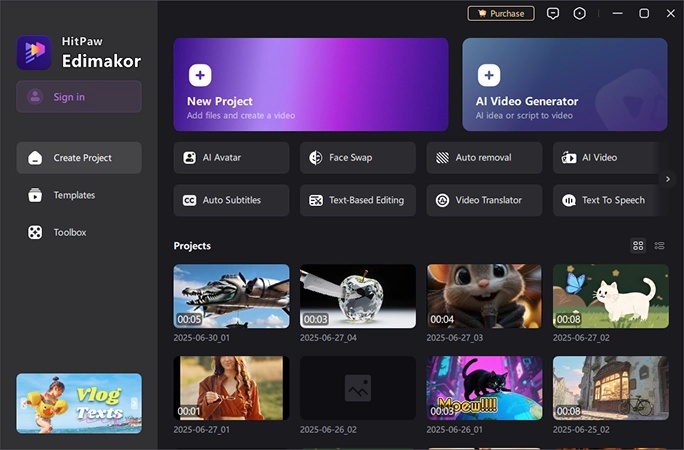Open Text-Based Editing tool

click(x=358, y=200)
